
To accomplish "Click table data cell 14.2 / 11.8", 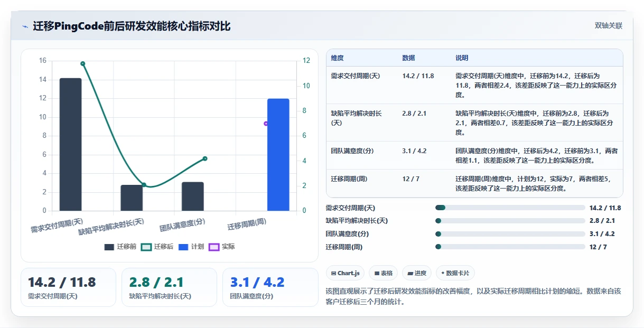I will tap(418, 76).
